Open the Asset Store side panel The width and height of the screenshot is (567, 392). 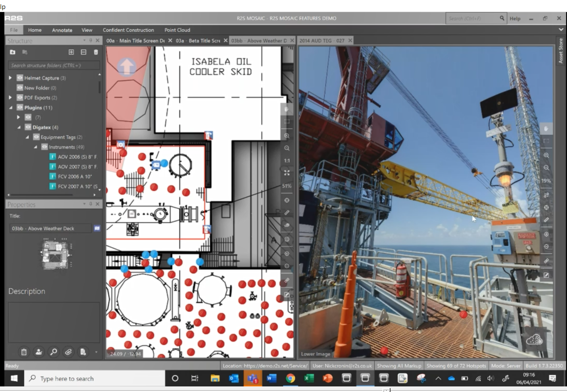tap(561, 51)
